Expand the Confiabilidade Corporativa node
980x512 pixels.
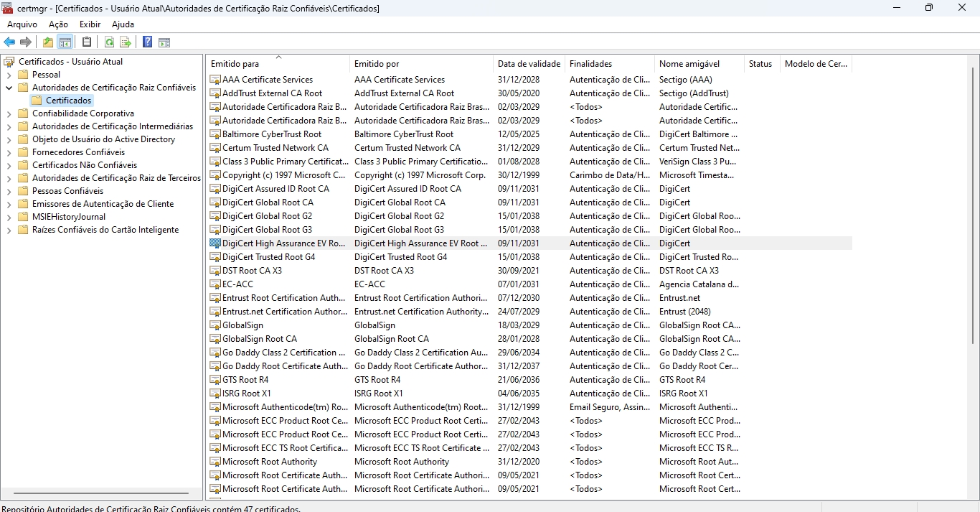click(x=9, y=113)
